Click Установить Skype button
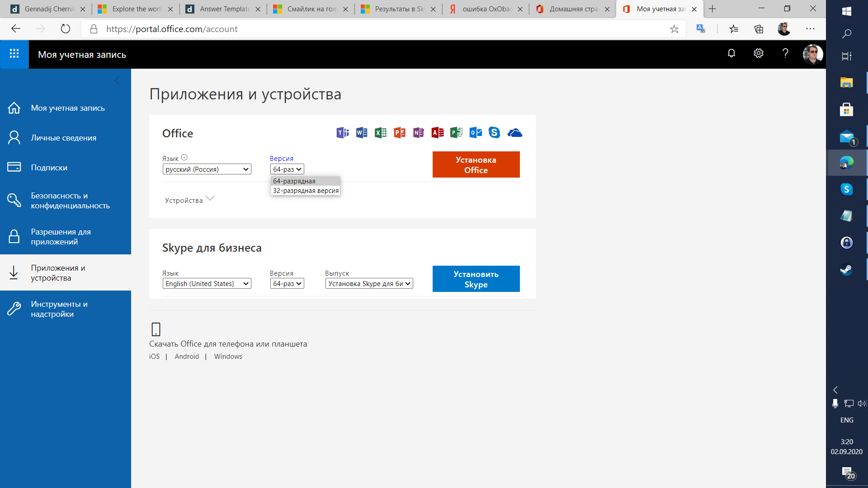868x488 pixels. click(475, 279)
